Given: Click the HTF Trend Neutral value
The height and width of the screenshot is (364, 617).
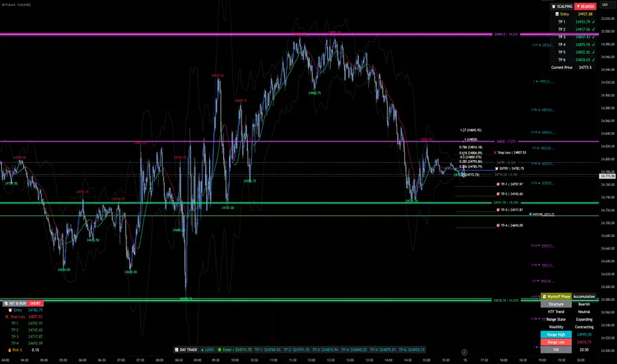Looking at the screenshot, I should click(584, 312).
